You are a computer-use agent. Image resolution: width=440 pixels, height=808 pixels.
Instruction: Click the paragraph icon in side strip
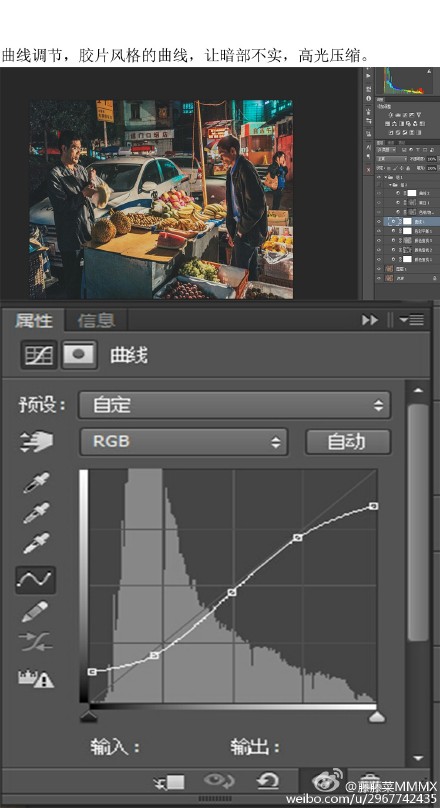[x=368, y=156]
